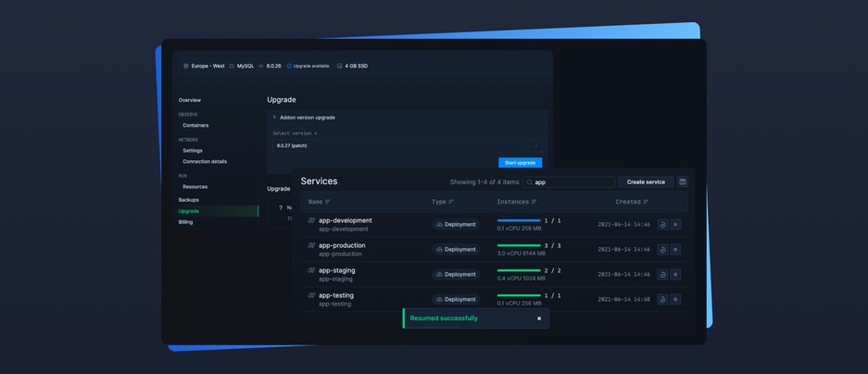Click the service icon left of app-production
This screenshot has height=374, width=868.
(x=311, y=245)
